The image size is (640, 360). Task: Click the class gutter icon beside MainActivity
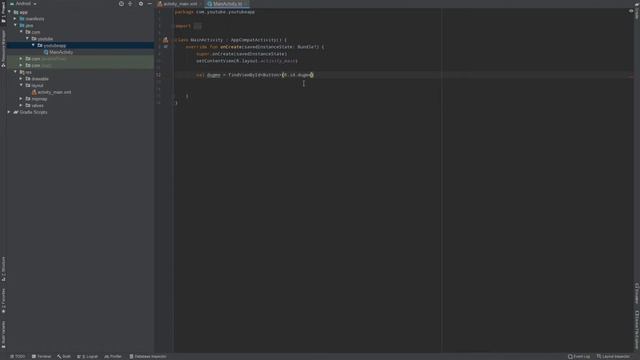(x=165, y=40)
